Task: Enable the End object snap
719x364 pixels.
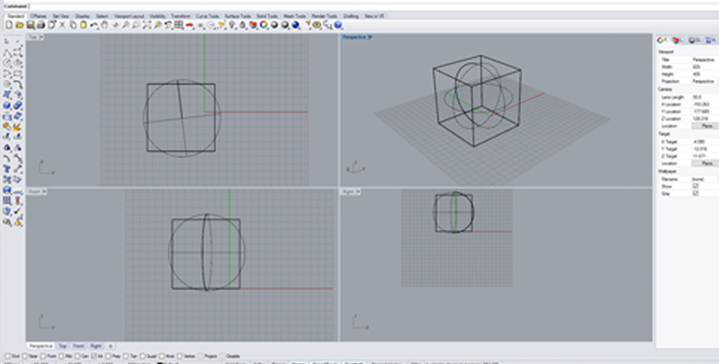Action: (x=8, y=356)
